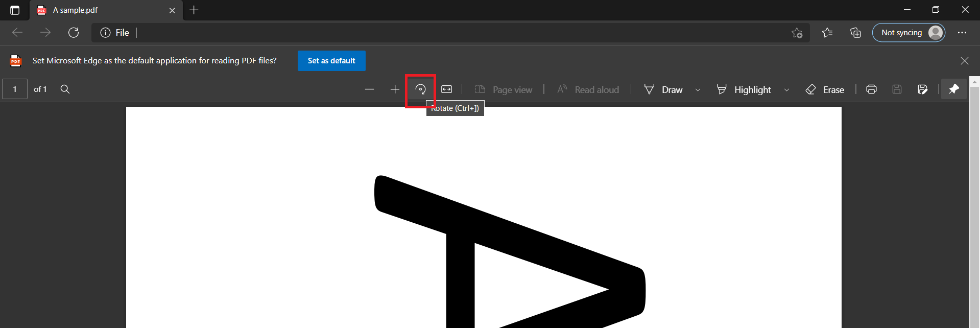Click the Rotate PDF icon

420,90
